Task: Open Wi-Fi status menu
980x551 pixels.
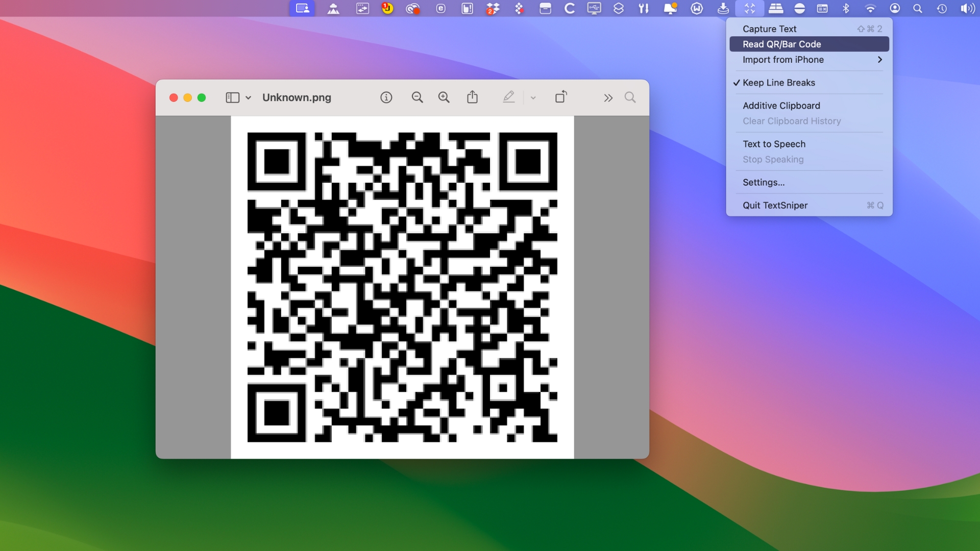Action: tap(870, 8)
